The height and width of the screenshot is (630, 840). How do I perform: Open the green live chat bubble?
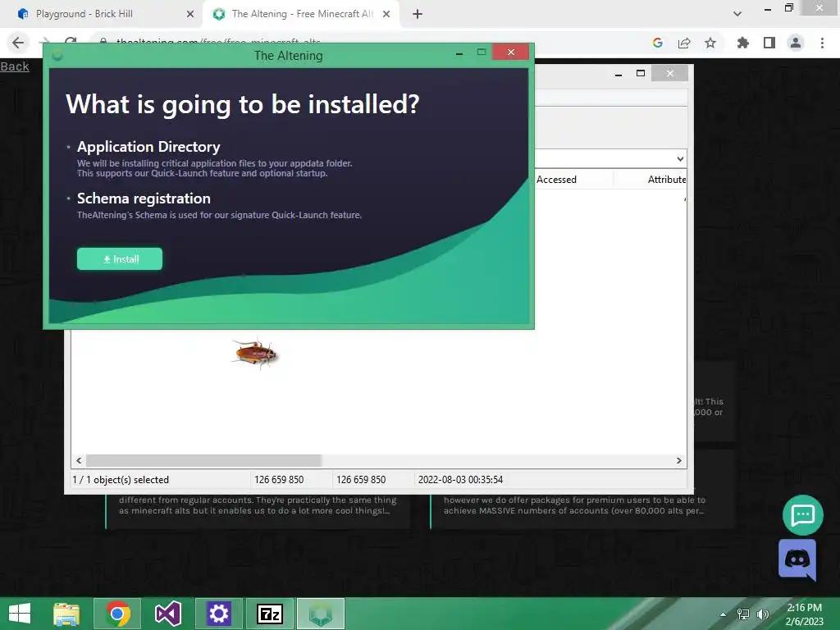pos(802,515)
